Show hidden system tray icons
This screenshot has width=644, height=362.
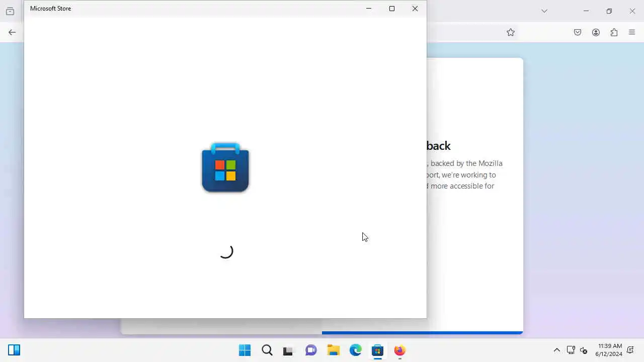pyautogui.click(x=557, y=350)
